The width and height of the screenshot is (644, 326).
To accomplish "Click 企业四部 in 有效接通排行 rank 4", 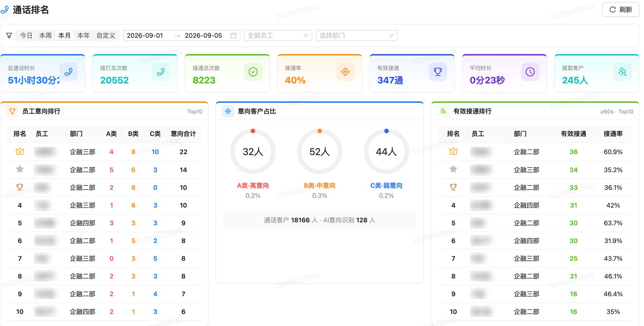I will [526, 205].
